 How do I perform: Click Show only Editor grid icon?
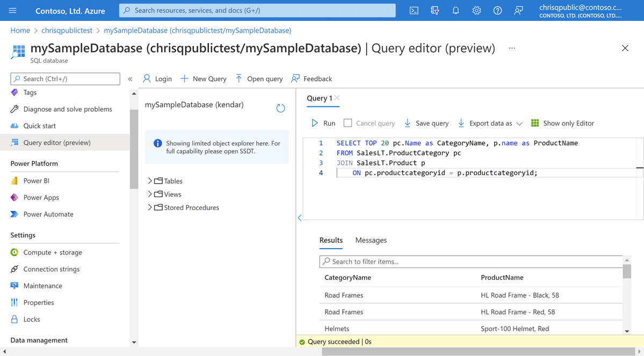pyautogui.click(x=535, y=123)
